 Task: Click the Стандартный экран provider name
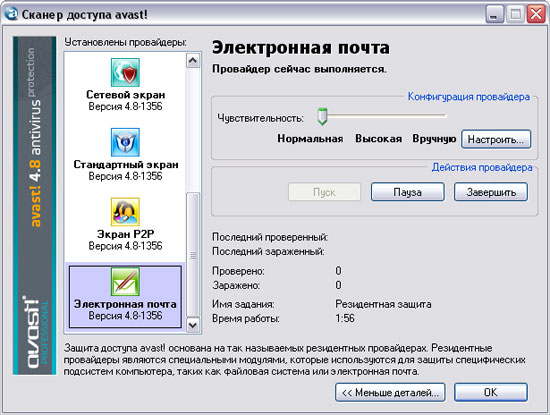[126, 165]
